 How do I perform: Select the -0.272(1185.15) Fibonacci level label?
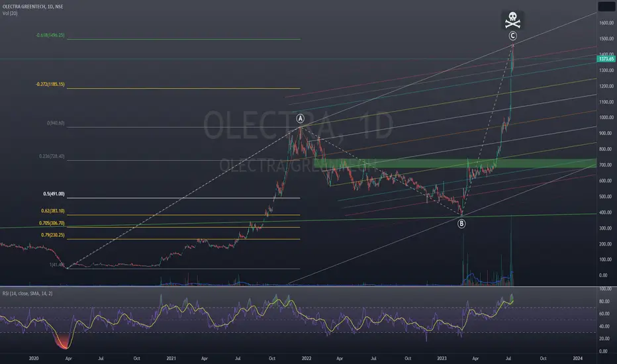tap(50, 84)
